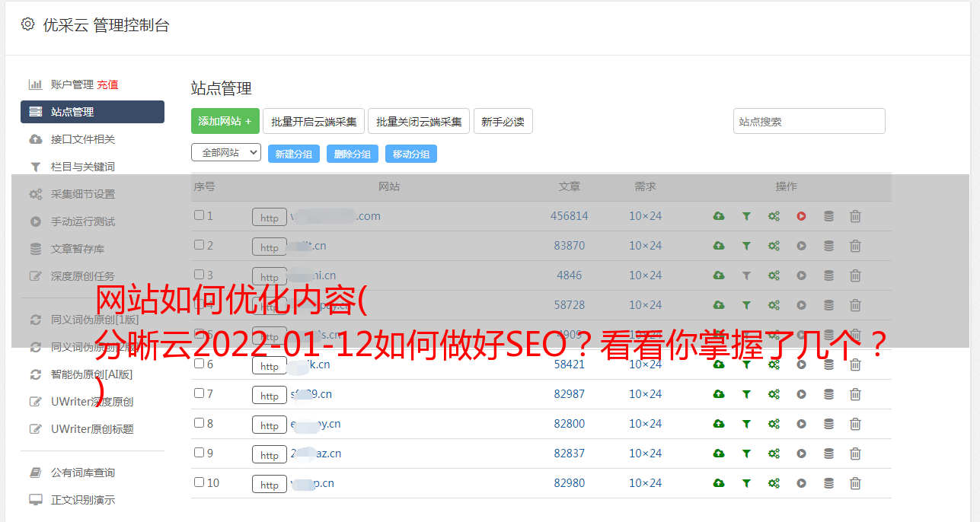Click the 批量开启云端采集 button
This screenshot has width=980, height=522.
[314, 121]
